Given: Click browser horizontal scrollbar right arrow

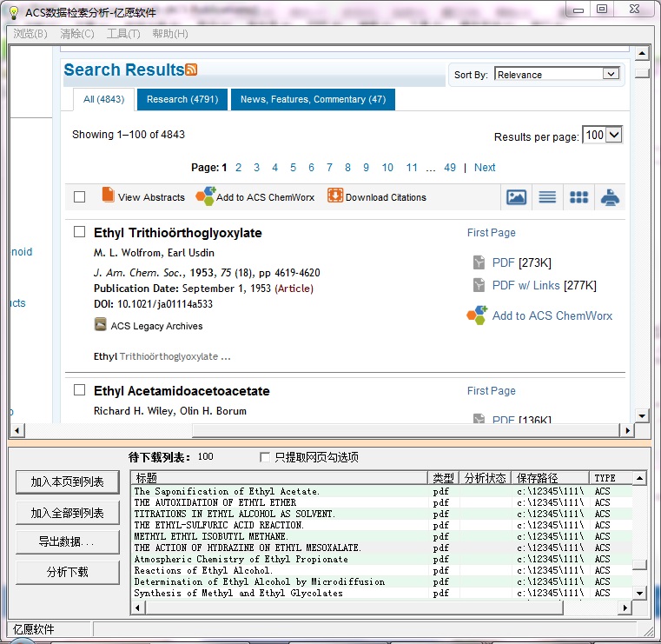Looking at the screenshot, I should (x=627, y=430).
